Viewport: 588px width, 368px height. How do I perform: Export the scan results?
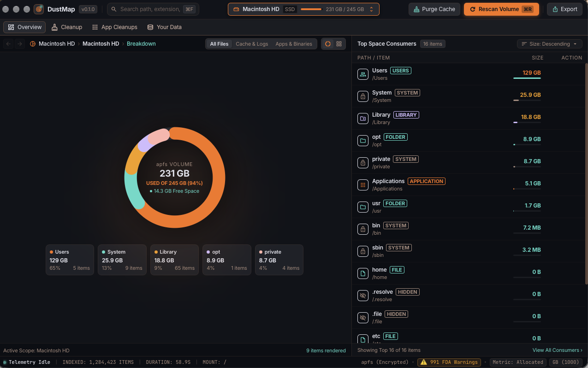click(564, 9)
